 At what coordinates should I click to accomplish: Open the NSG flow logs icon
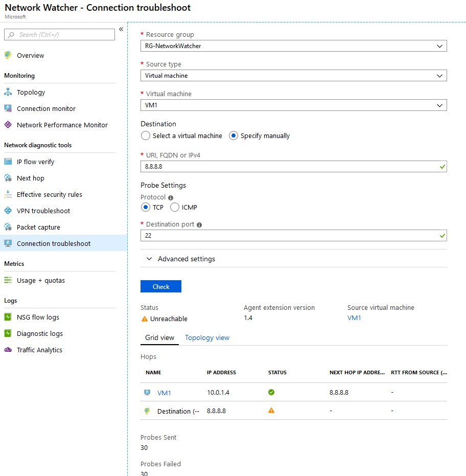point(8,317)
